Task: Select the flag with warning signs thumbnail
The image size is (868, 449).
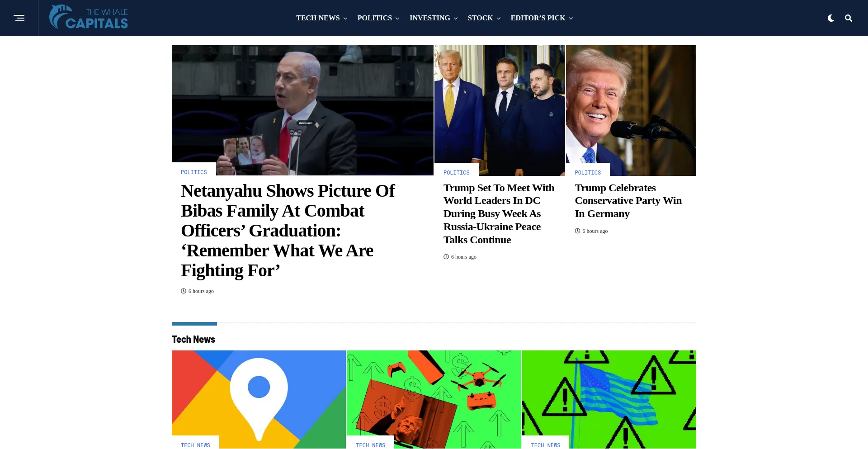Action: point(609,399)
